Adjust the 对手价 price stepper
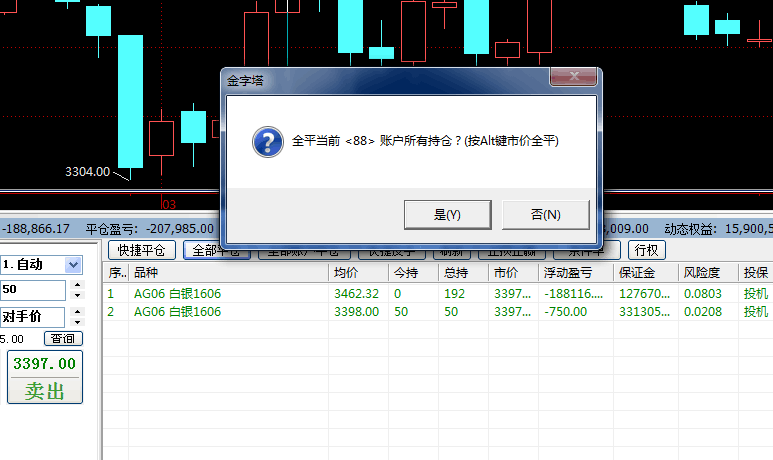 (76, 316)
